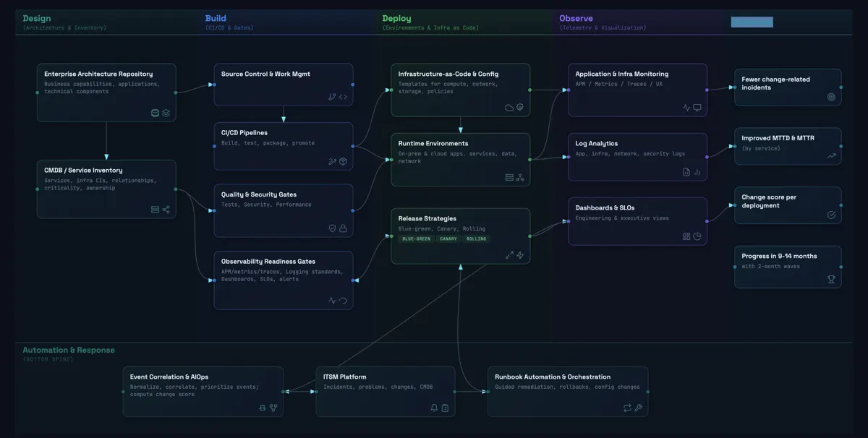Screen dimensions: 868x438
Task: Click the lightning bolt icon in Release Strategies
Action: coord(520,255)
